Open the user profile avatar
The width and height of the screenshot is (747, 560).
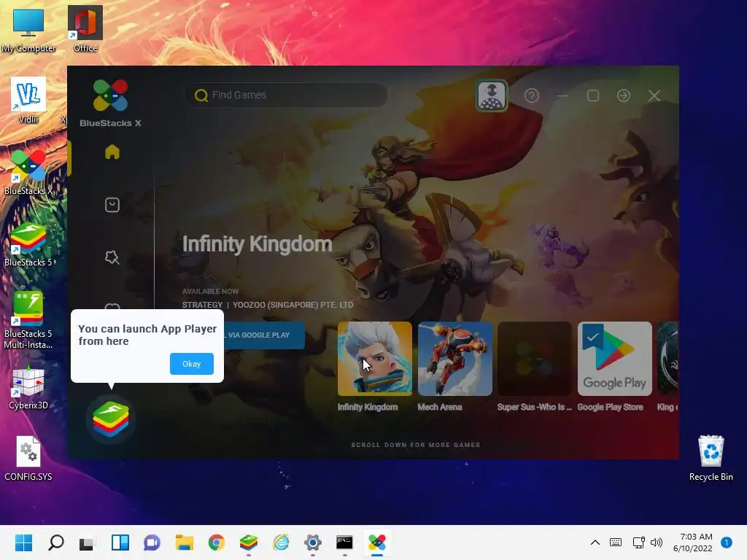pyautogui.click(x=491, y=96)
